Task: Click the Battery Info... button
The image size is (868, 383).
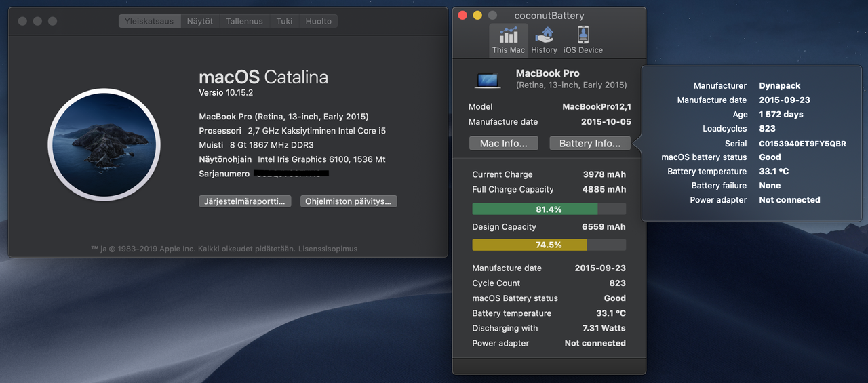Action: [x=590, y=143]
